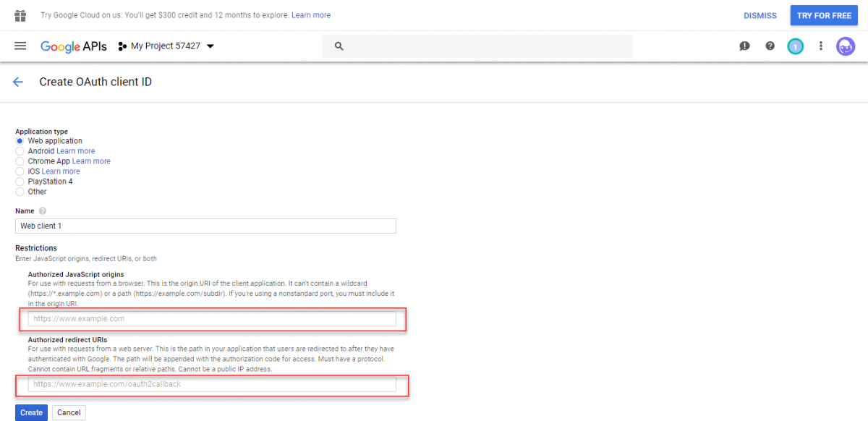Go back using the left arrow

[18, 82]
